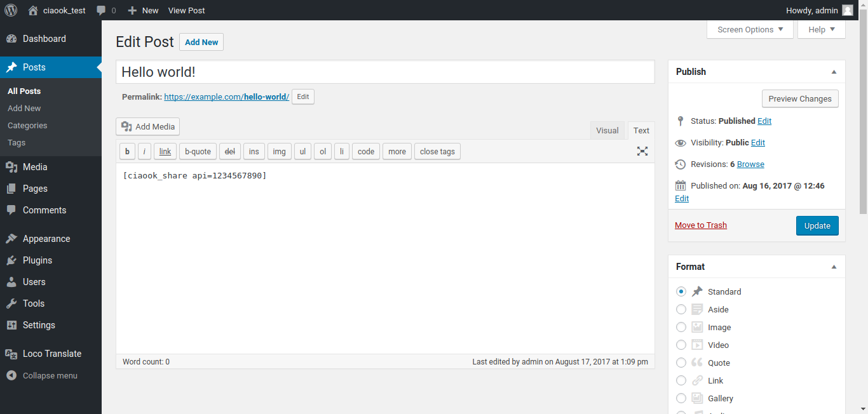868x414 pixels.
Task: Open All Posts submenu item
Action: tap(24, 91)
